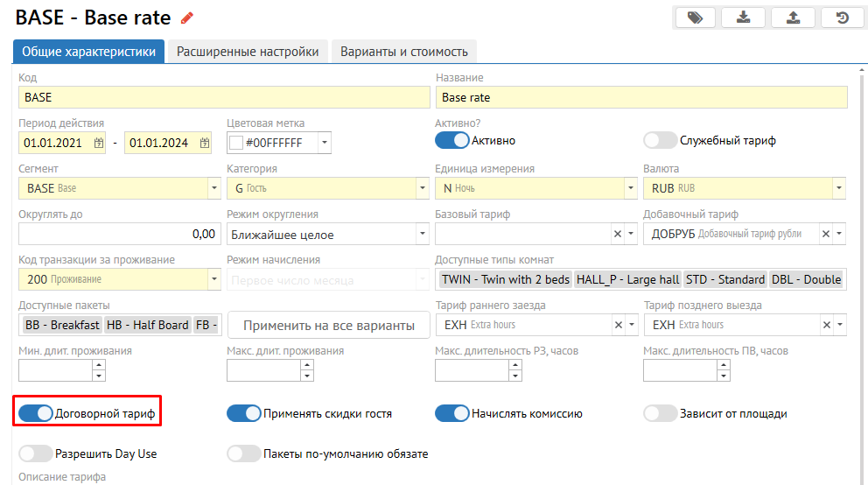Disable the Активно switch
The width and height of the screenshot is (868, 485).
pyautogui.click(x=452, y=140)
